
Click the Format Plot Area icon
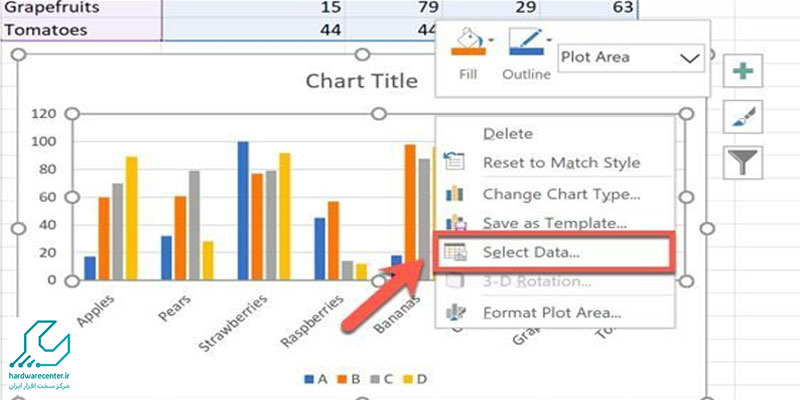pyautogui.click(x=455, y=312)
